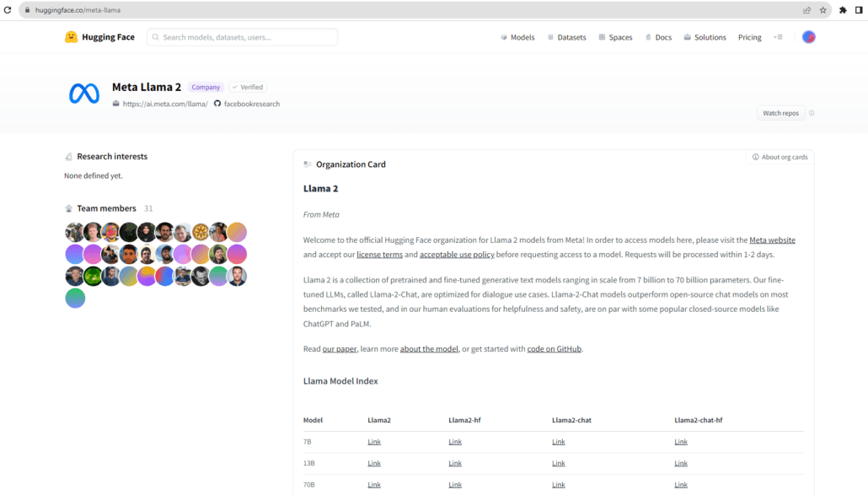Open the GitHub icon beside facebookresearch
868x495 pixels.
(217, 104)
